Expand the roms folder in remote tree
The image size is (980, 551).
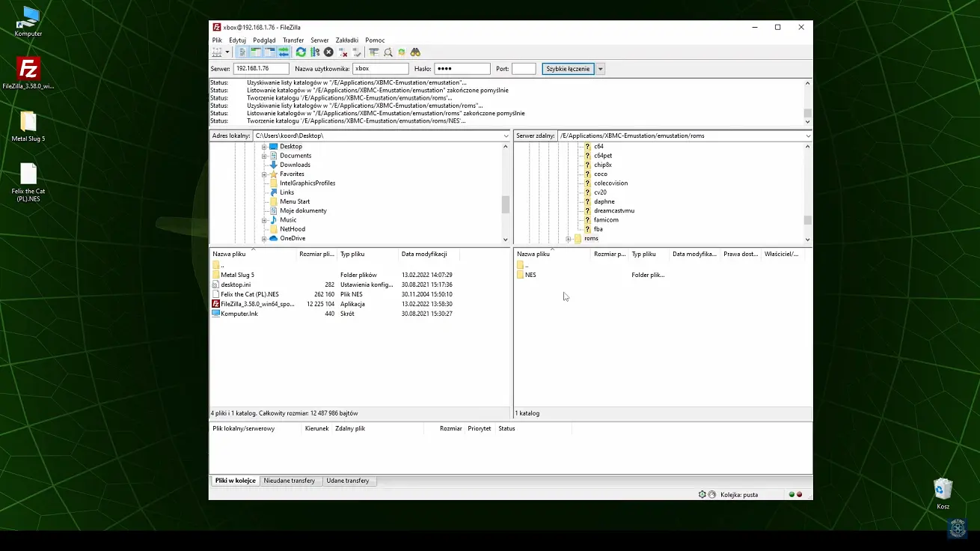click(x=569, y=239)
